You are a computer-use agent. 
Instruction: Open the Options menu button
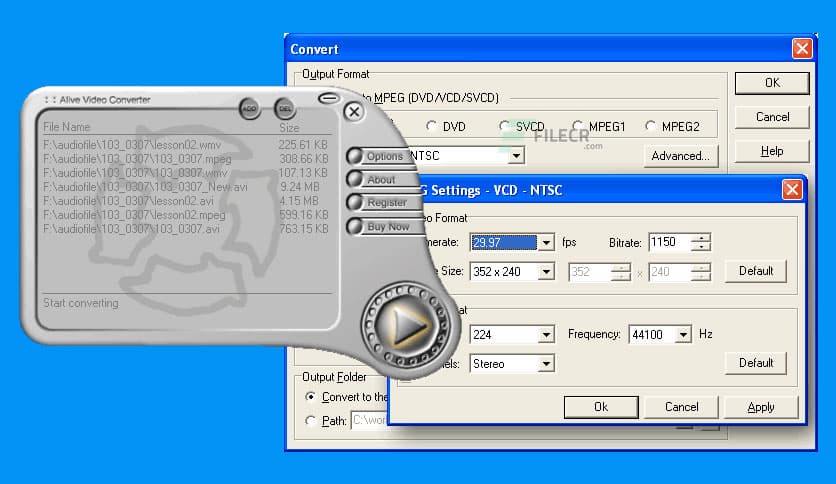coord(379,156)
